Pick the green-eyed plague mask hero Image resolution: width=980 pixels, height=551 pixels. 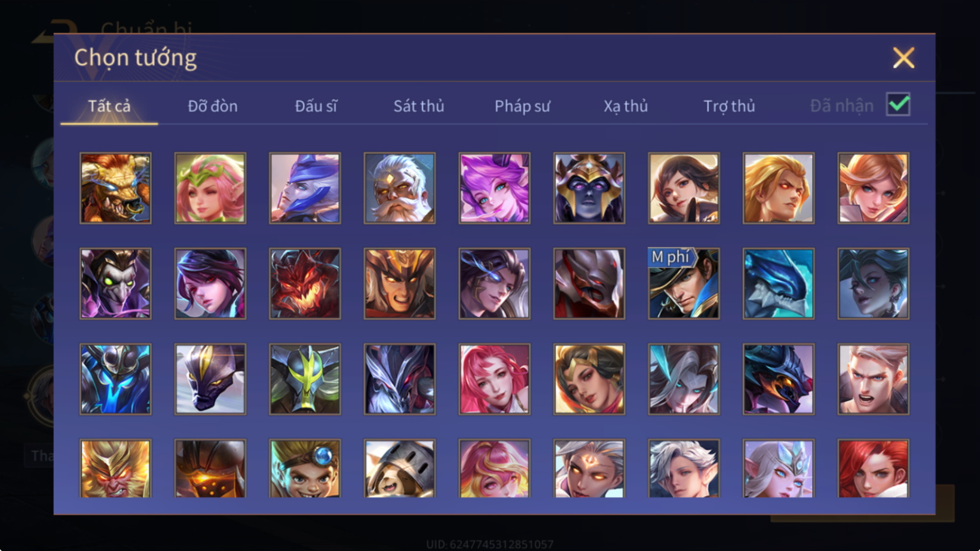pos(116,283)
